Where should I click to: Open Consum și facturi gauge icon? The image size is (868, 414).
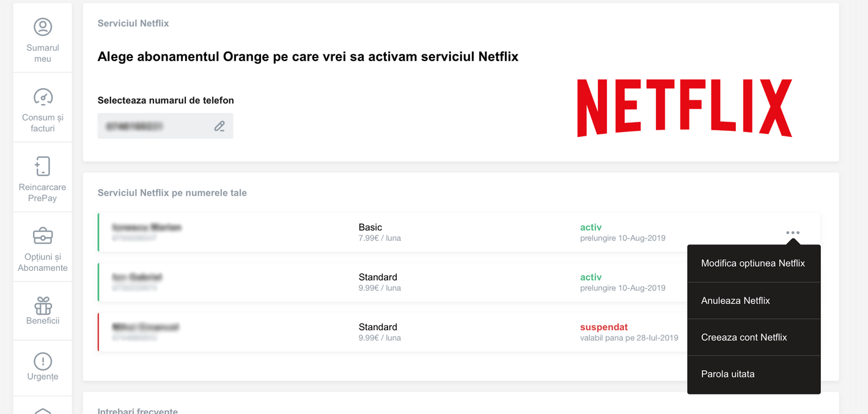[43, 97]
